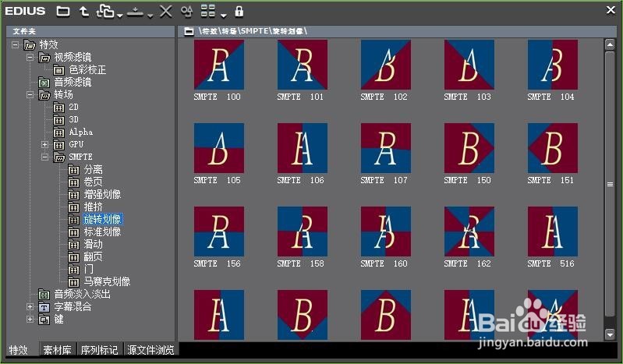
Task: Expand the 键 tree node
Action: [x=30, y=319]
